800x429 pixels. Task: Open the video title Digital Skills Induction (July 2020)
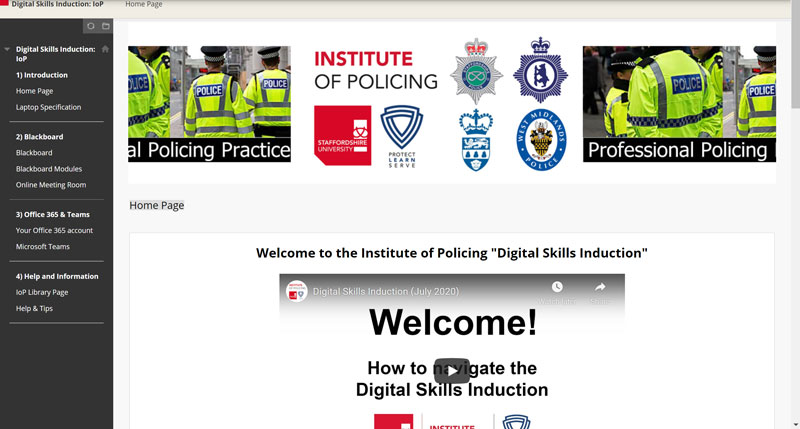386,291
